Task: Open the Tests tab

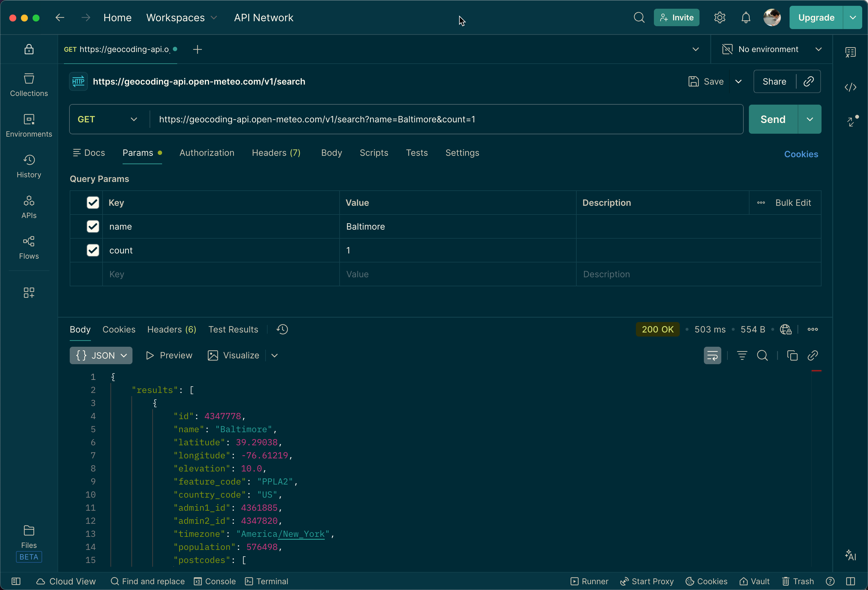Action: pos(417,153)
